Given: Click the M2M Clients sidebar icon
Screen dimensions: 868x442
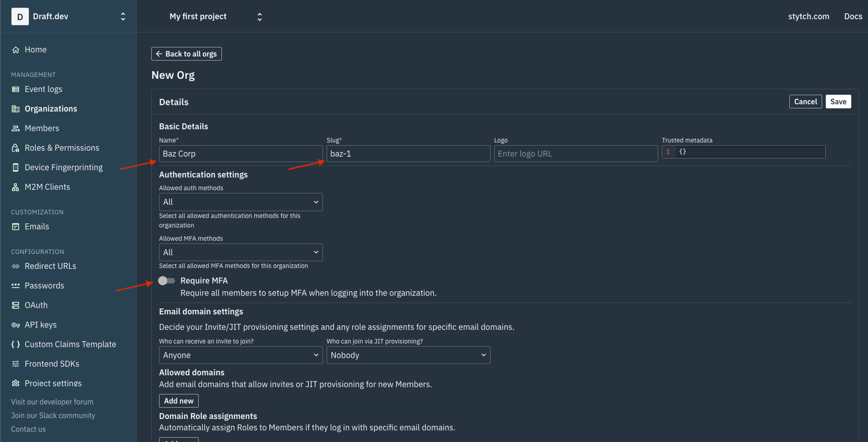Looking at the screenshot, I should 15,187.
